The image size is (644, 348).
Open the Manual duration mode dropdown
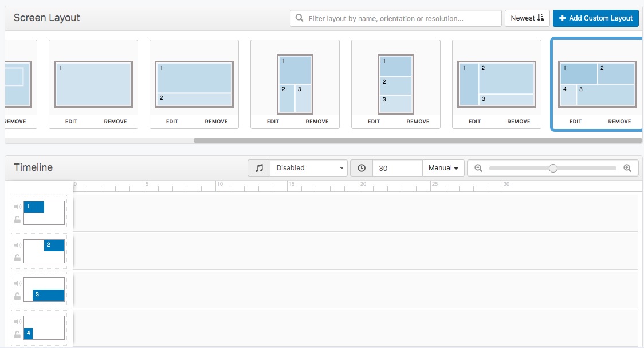(443, 167)
